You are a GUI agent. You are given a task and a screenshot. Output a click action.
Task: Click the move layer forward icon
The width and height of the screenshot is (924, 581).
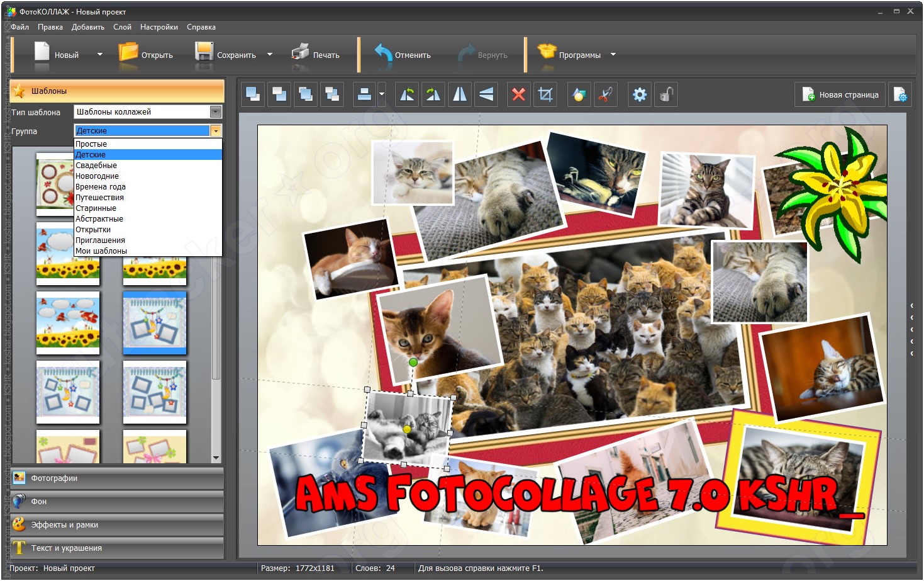pyautogui.click(x=306, y=94)
